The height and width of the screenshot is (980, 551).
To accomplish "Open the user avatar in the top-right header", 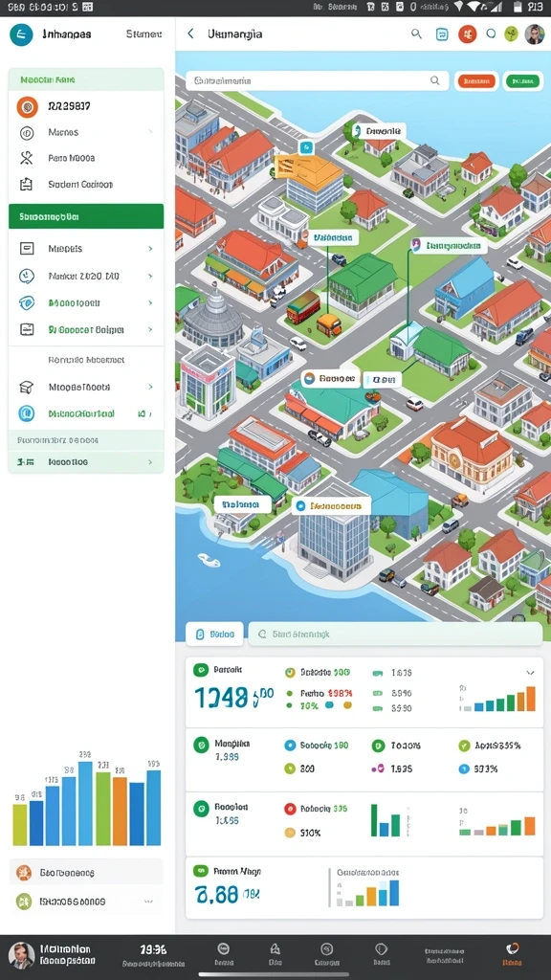I will tap(534, 33).
